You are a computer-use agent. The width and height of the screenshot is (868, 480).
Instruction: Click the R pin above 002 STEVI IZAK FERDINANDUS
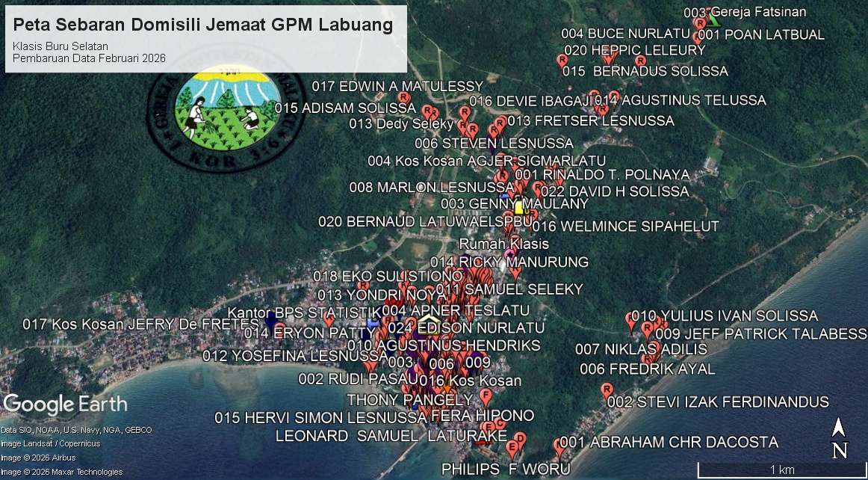click(x=607, y=389)
